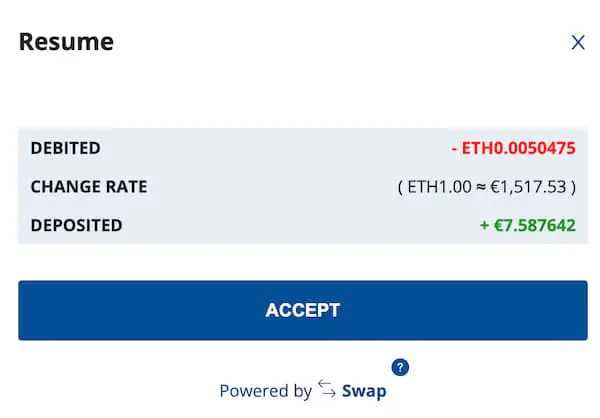Viewport: 600px width, 418px height.
Task: Select the DEBITED label
Action: pyautogui.click(x=65, y=148)
